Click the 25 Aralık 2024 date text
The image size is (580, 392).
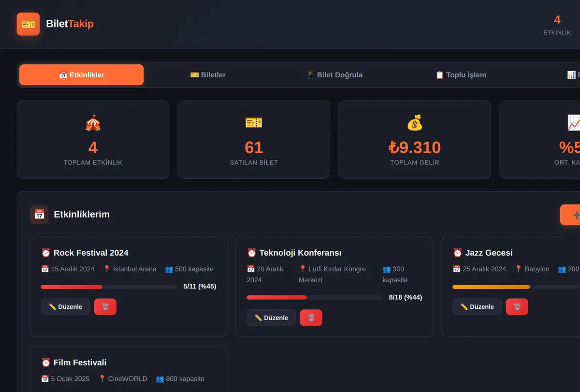point(484,269)
